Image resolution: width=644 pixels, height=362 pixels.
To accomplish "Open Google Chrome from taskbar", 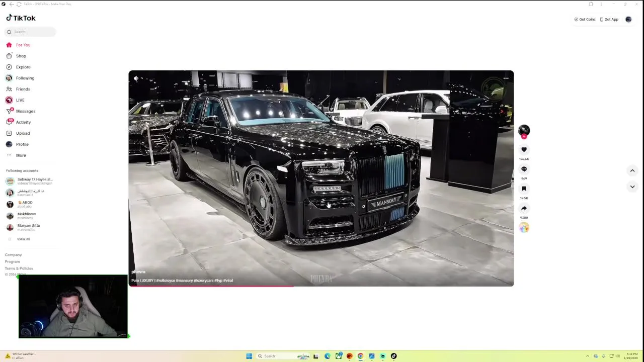I will point(360,356).
